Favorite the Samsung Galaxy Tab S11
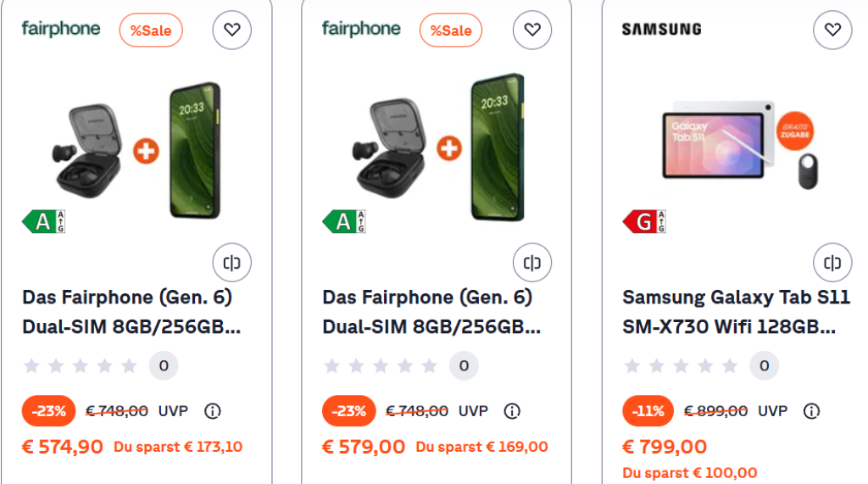This screenshot has height=484, width=868. [832, 30]
